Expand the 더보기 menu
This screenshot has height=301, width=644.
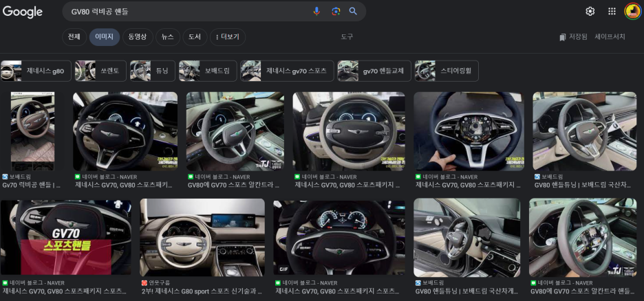(228, 37)
